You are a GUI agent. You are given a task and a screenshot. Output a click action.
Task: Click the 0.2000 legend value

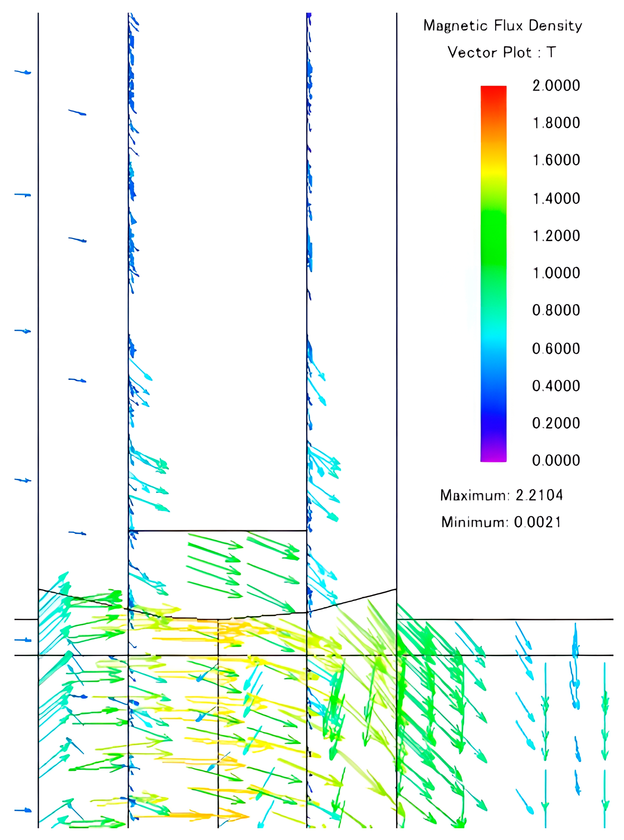tap(556, 423)
